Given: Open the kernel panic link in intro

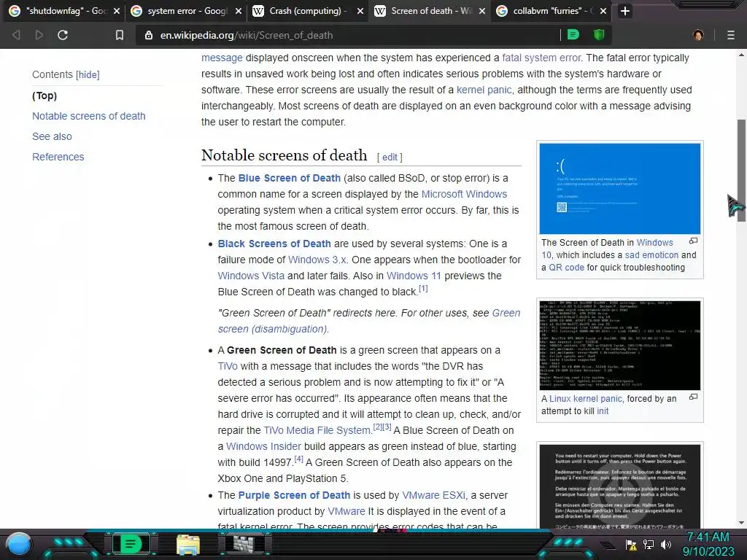Looking at the screenshot, I should click(x=484, y=90).
